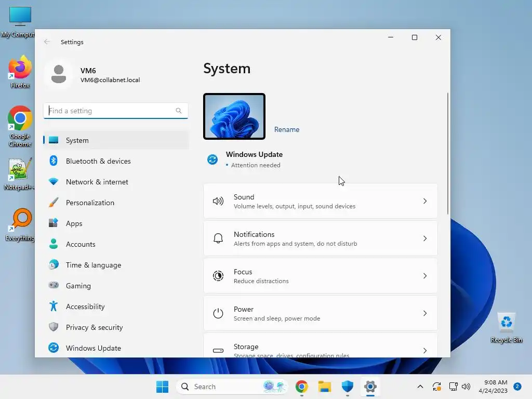This screenshot has height=399, width=532.
Task: Expand the Storage settings chevron
Action: tap(425, 351)
